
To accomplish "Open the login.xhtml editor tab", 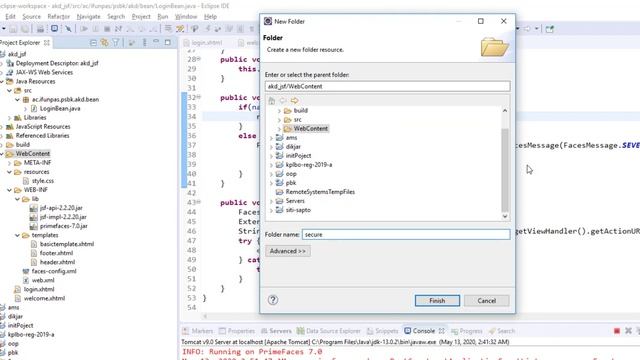I will (203, 42).
